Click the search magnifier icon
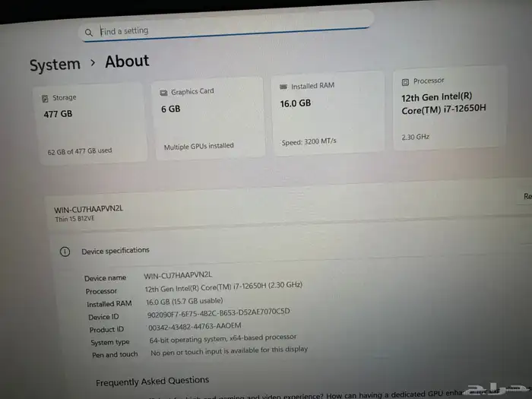 [x=89, y=33]
